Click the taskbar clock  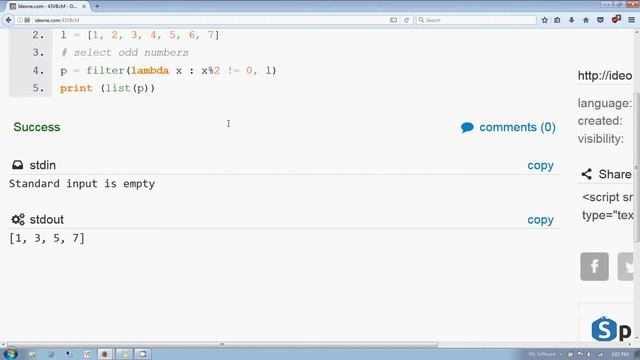[620, 354]
